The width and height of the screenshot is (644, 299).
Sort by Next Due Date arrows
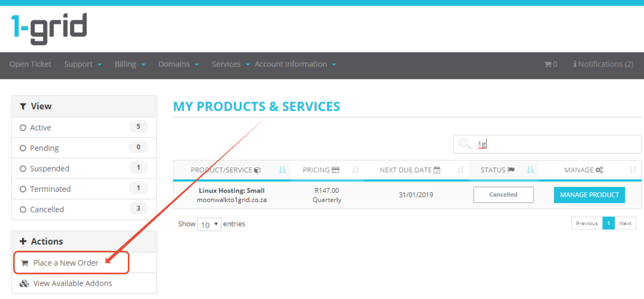(x=461, y=170)
